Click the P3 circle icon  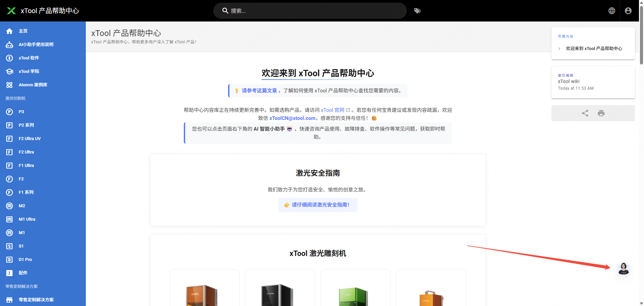9,112
